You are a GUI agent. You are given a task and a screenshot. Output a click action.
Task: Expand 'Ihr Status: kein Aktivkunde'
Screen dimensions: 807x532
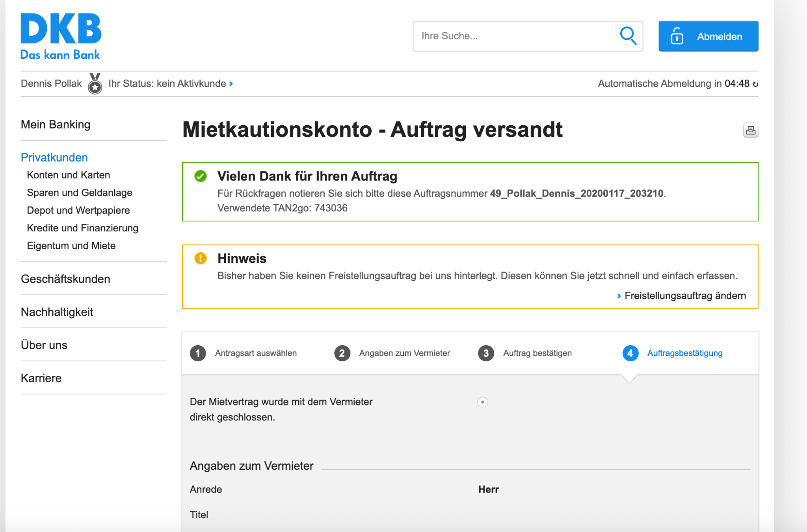[169, 83]
